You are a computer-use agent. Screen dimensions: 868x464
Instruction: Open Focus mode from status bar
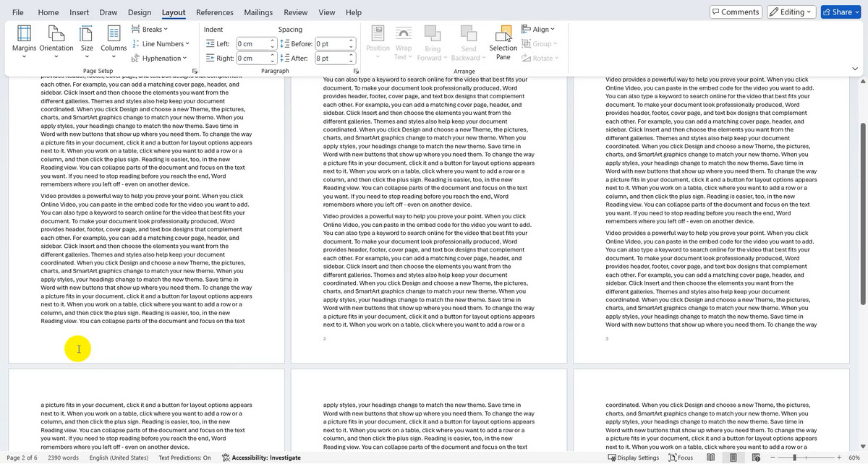pos(681,457)
